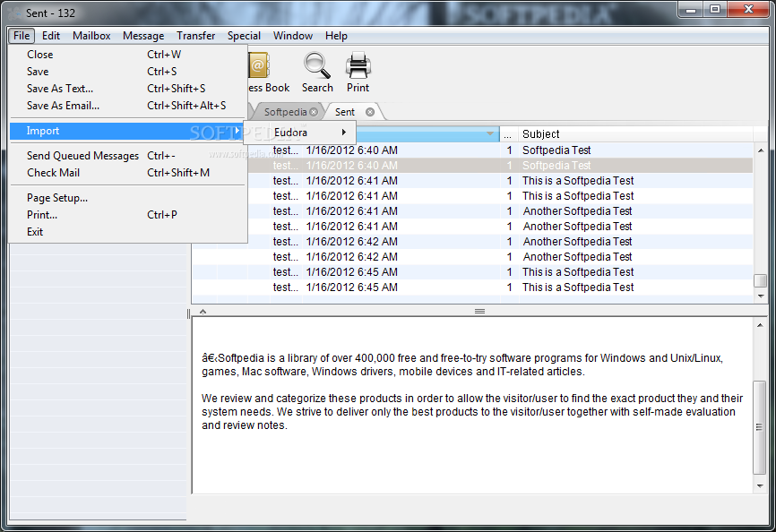This screenshot has width=776, height=532.
Task: Click the preview pane scrollbar thumb
Action: (760, 428)
